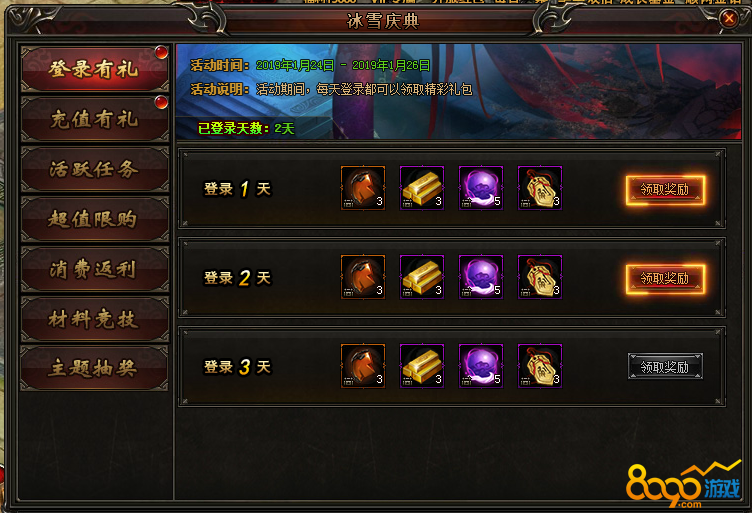Select the golden token item in login day 3 row
The width and height of the screenshot is (752, 513).
tap(540, 366)
